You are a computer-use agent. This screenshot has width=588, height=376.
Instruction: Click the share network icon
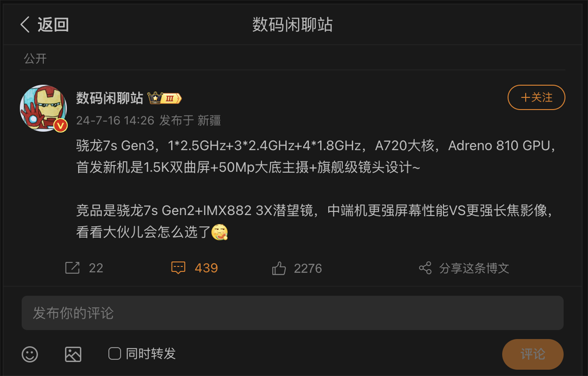(425, 268)
